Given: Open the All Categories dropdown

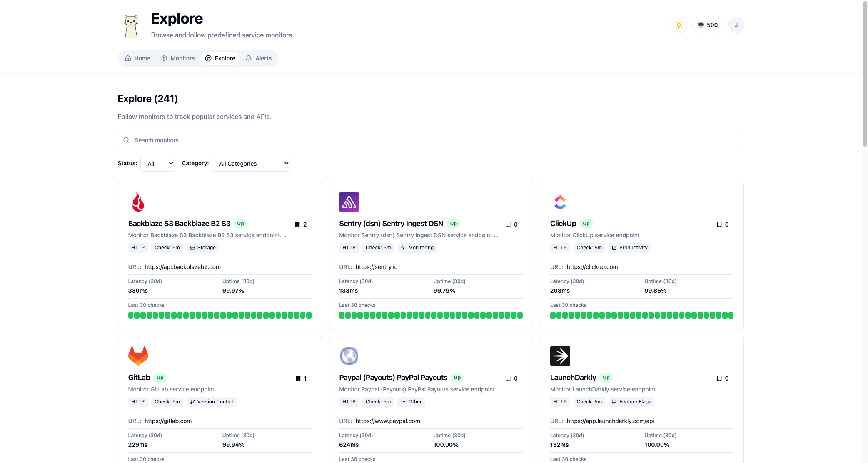Looking at the screenshot, I should 251,163.
